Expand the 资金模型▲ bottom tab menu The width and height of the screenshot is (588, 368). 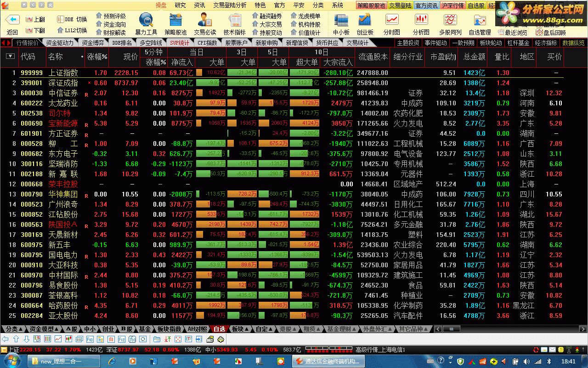point(45,329)
